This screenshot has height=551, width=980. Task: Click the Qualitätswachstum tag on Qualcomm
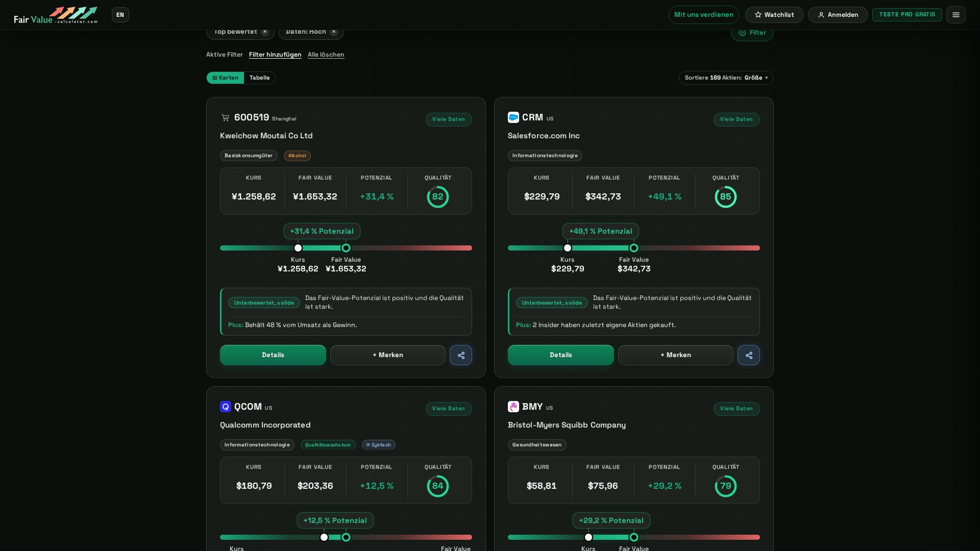328,445
